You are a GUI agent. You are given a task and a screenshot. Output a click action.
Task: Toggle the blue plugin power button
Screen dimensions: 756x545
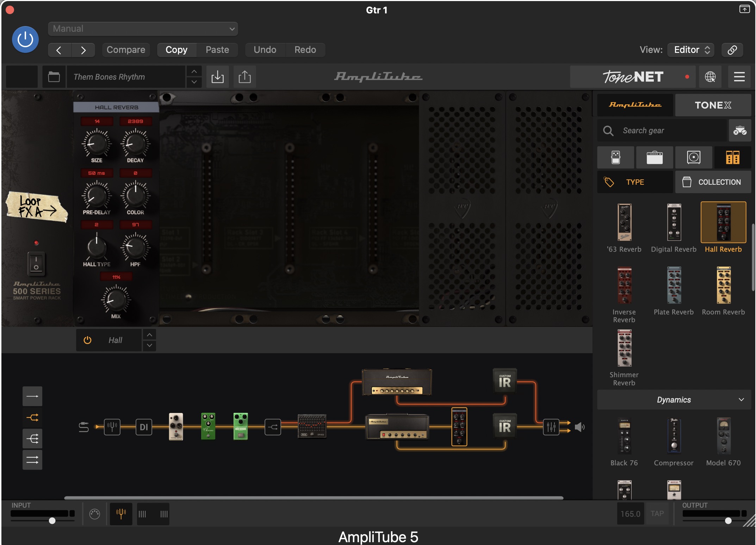[x=25, y=39]
